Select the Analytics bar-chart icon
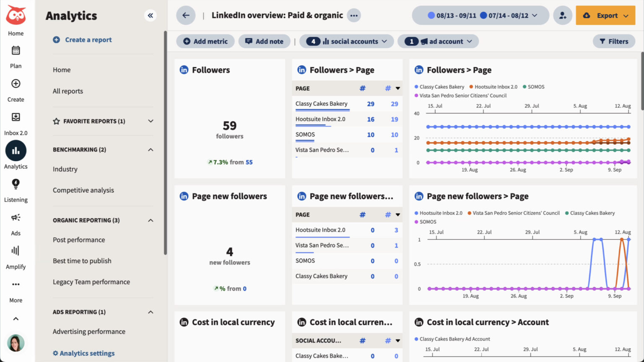644x362 pixels. coord(16,151)
